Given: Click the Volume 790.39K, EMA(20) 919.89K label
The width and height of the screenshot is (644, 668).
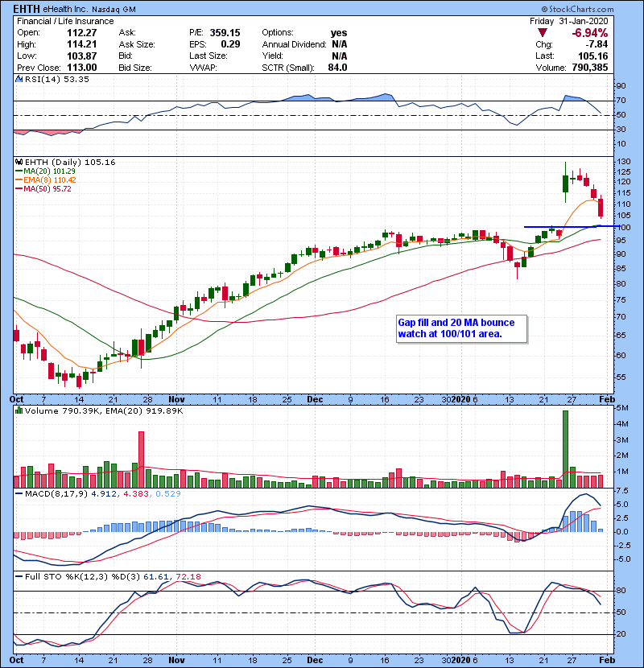Looking at the screenshot, I should (x=104, y=410).
